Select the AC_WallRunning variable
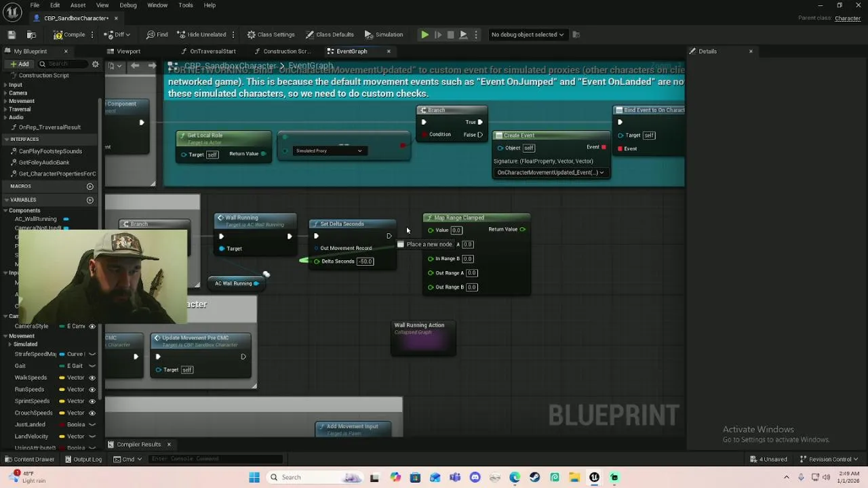This screenshot has width=868, height=488. pyautogui.click(x=36, y=219)
